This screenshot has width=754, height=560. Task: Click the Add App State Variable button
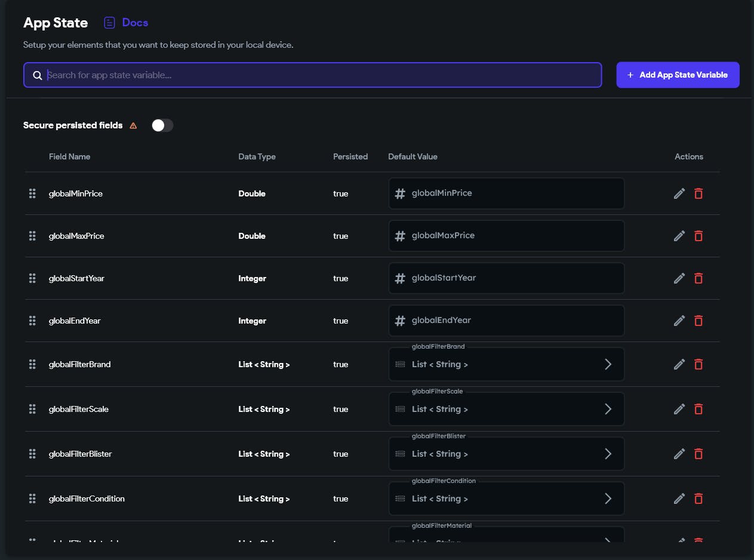[x=678, y=75]
